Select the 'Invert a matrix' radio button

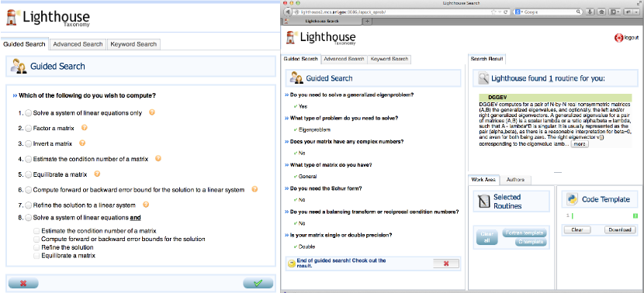click(29, 143)
